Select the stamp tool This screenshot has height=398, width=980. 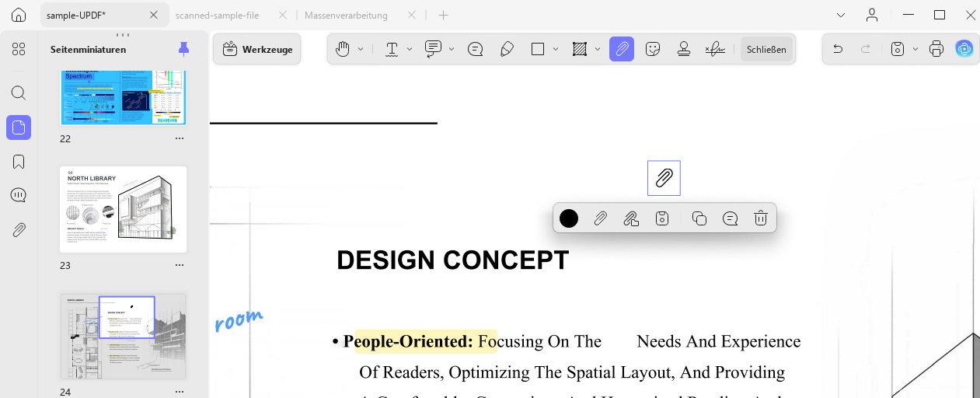(x=684, y=49)
